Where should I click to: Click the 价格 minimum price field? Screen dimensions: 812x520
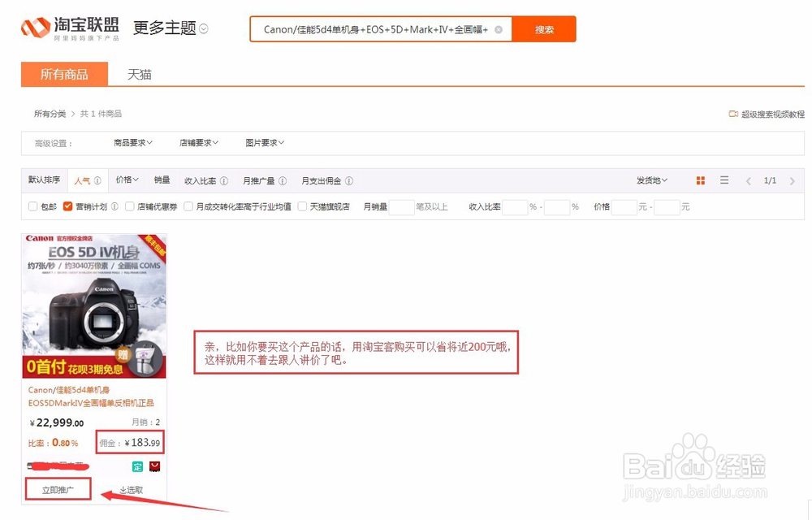click(x=624, y=207)
